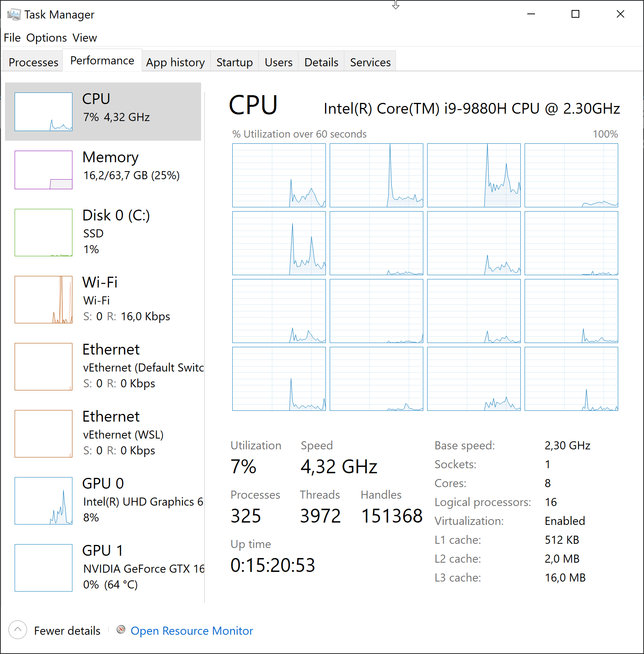Select the Performance tab
644x654 pixels.
click(x=102, y=61)
